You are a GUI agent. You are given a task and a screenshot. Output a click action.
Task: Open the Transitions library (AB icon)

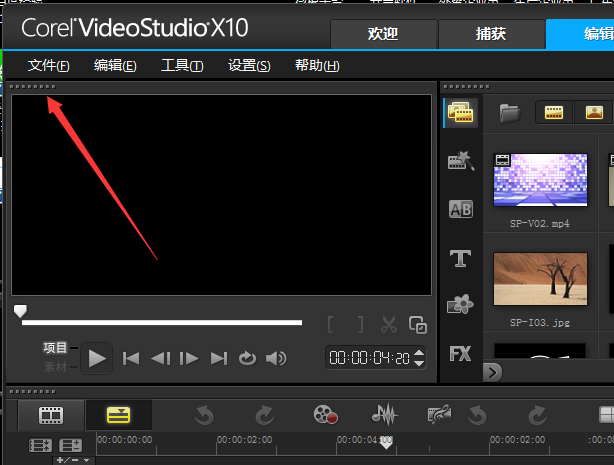coord(460,209)
